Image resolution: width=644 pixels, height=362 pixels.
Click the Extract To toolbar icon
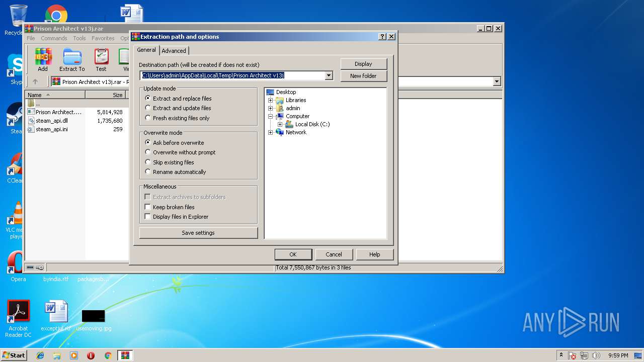[x=72, y=60]
